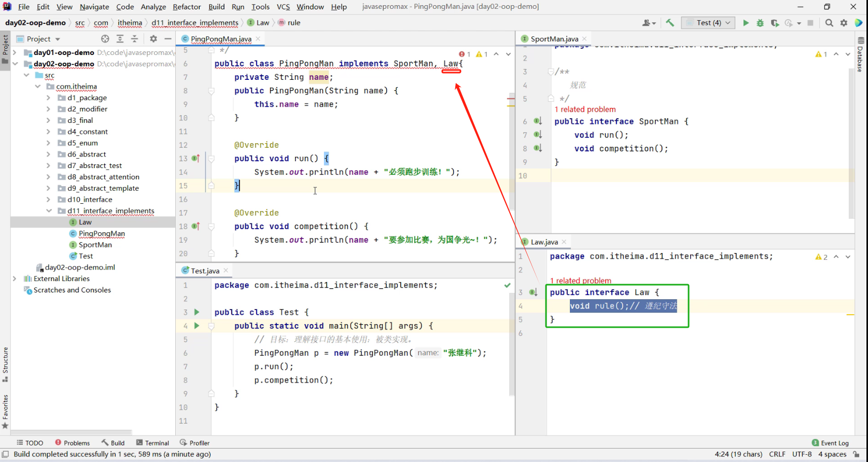Viewport: 868px width, 462px height.
Task: Switch to the SportMan.java tab
Action: (x=554, y=39)
